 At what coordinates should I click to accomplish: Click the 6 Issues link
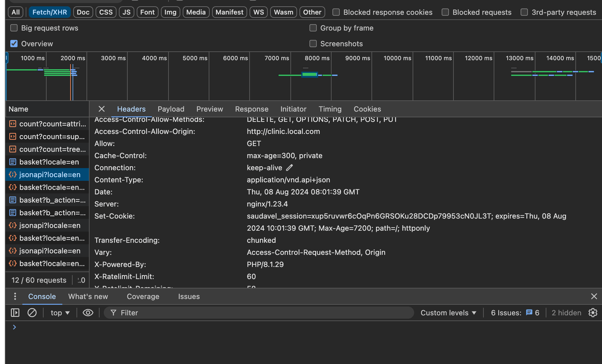[x=515, y=313]
